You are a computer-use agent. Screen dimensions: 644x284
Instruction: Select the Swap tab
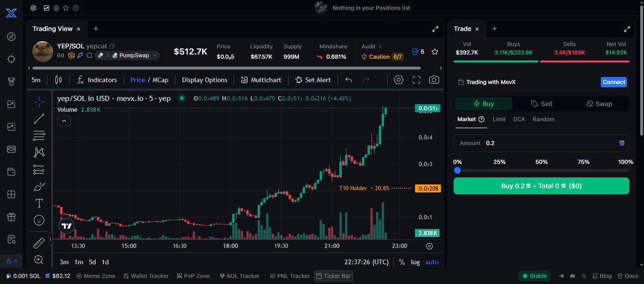click(x=599, y=104)
